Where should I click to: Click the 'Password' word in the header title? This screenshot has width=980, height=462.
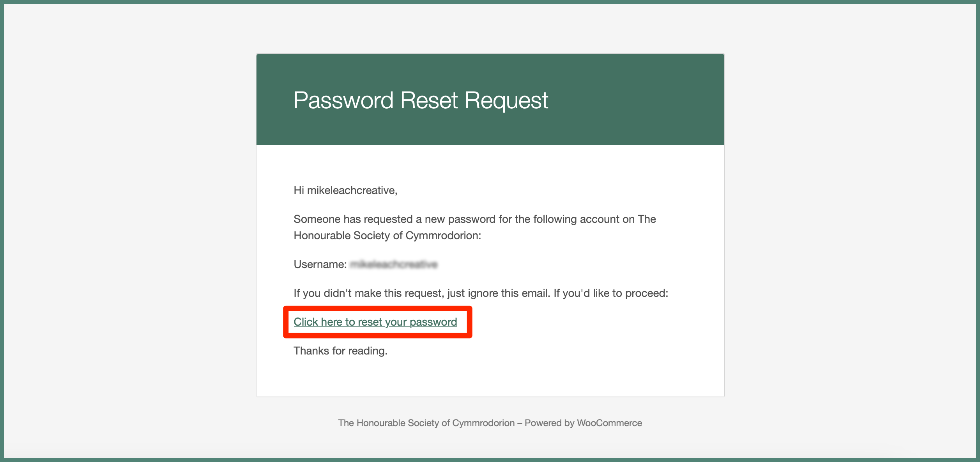pos(343,101)
